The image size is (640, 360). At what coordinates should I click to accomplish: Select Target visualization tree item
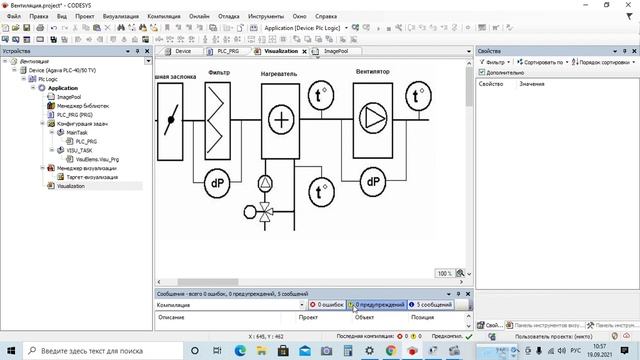point(92,177)
